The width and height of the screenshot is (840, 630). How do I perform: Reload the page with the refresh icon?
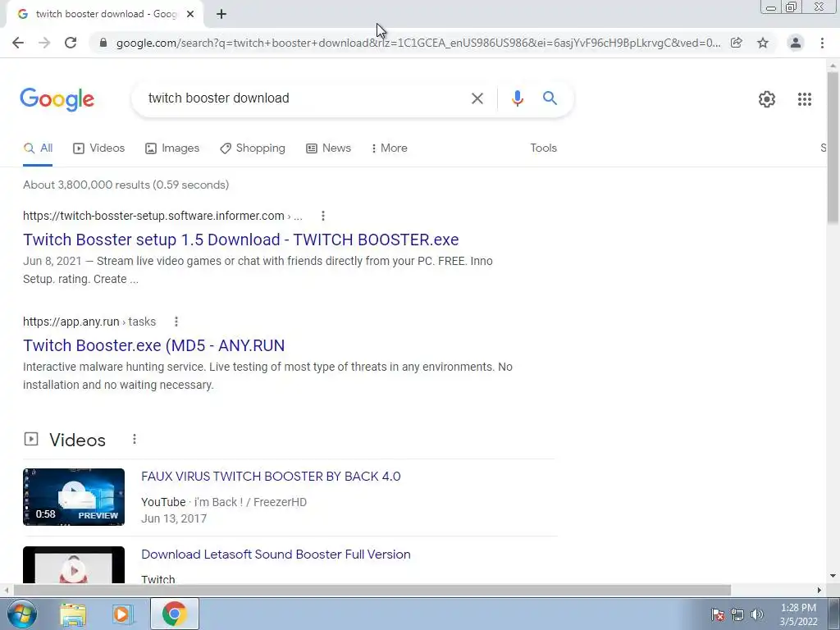[71, 43]
